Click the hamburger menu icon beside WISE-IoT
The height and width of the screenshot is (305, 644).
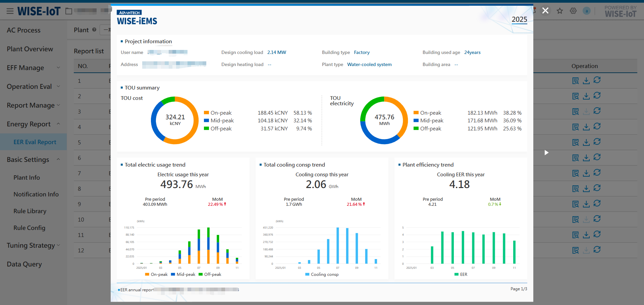[x=10, y=11]
